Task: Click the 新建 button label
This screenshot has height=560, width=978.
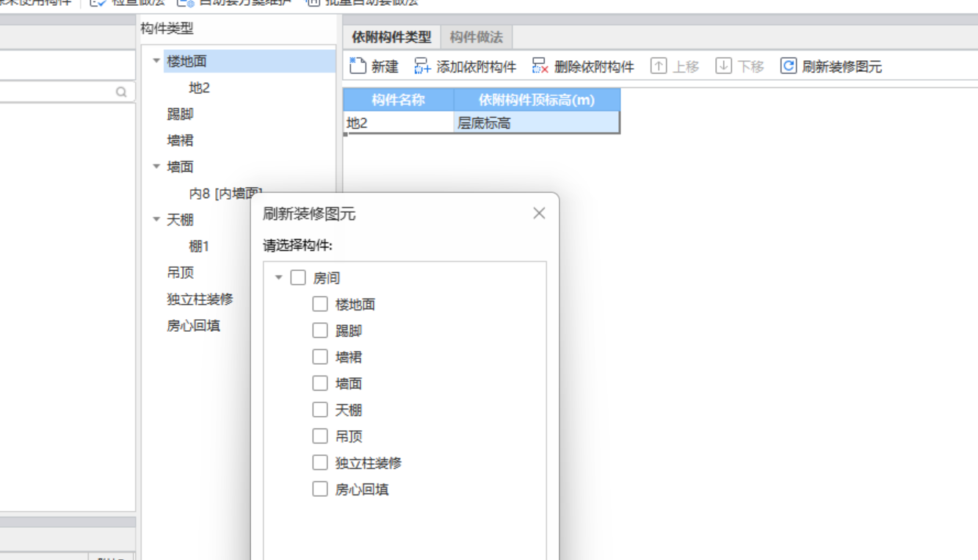Action: (x=385, y=67)
